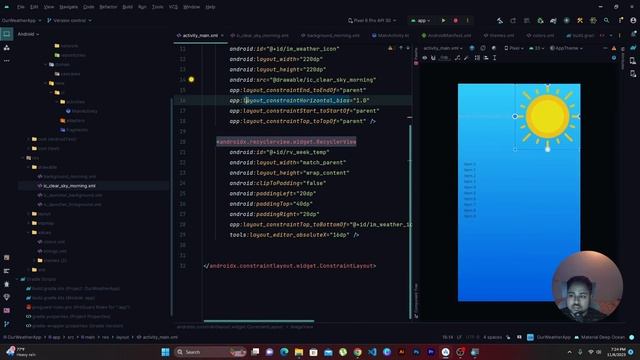Select the sun image in design preview

(x=547, y=116)
